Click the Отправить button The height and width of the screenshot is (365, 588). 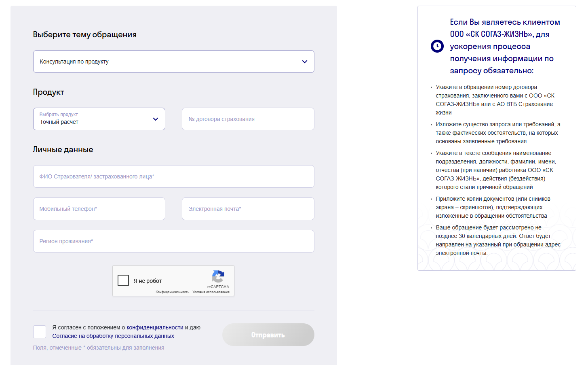(268, 335)
